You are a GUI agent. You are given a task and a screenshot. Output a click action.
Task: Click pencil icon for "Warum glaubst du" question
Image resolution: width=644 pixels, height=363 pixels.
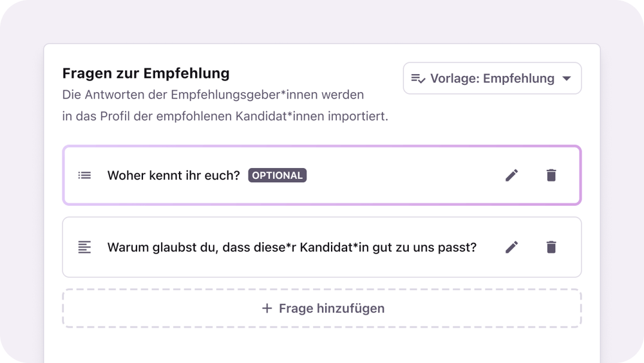pyautogui.click(x=512, y=247)
